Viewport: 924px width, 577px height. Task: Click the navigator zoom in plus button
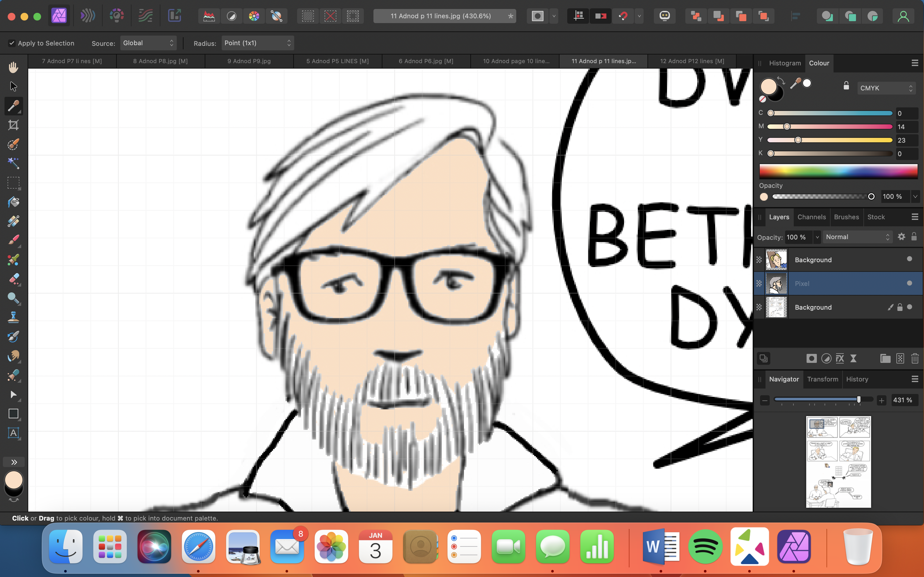881,400
